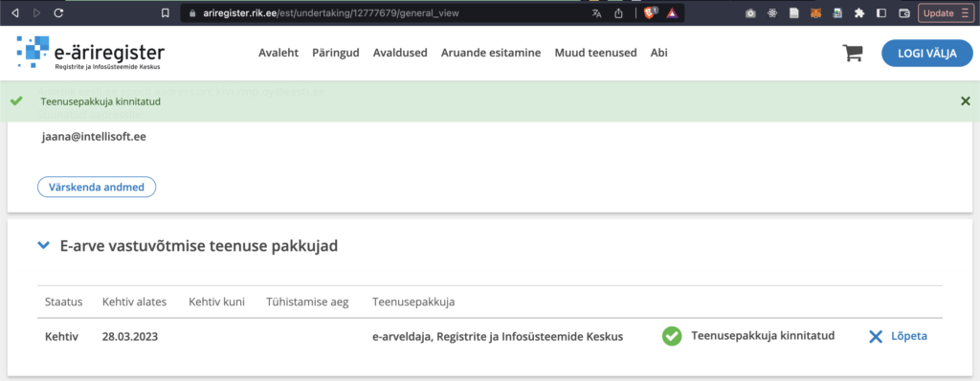980x381 pixels.
Task: Click the jaana@intellisoft.ee email text
Action: click(x=94, y=136)
